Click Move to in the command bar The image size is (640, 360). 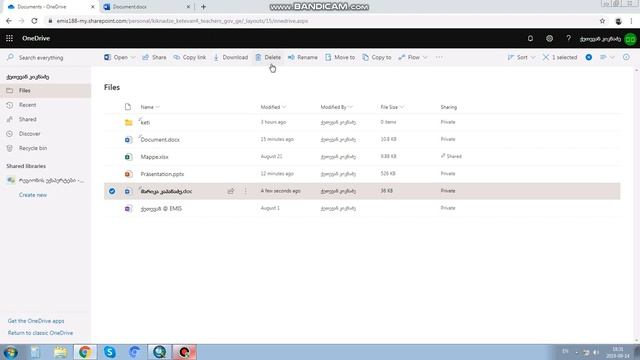coord(340,58)
